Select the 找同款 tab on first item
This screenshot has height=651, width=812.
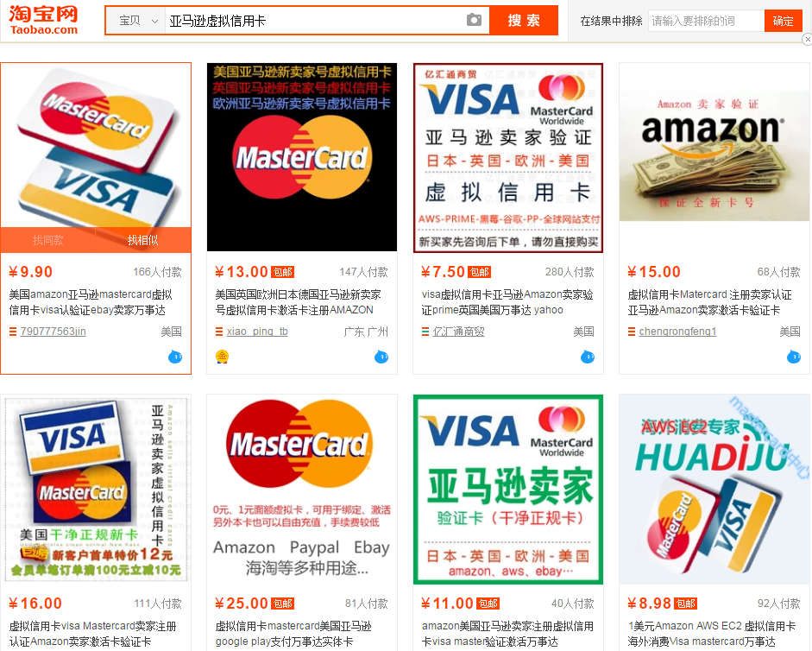(47, 241)
